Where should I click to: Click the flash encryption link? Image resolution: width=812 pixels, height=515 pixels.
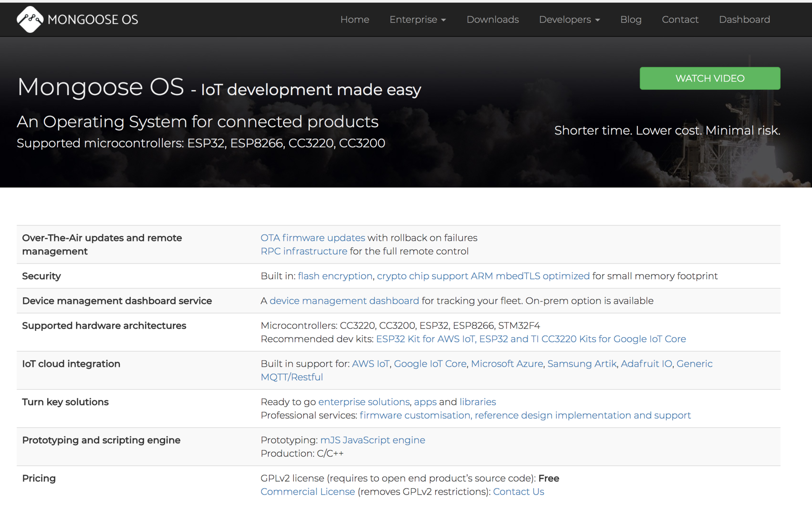335,276
